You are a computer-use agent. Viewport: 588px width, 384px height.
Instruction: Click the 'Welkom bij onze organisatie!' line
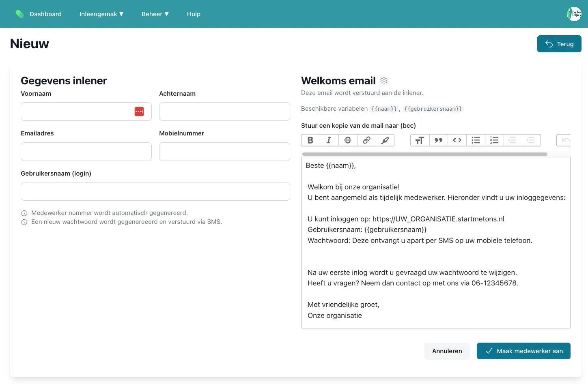tap(353, 187)
